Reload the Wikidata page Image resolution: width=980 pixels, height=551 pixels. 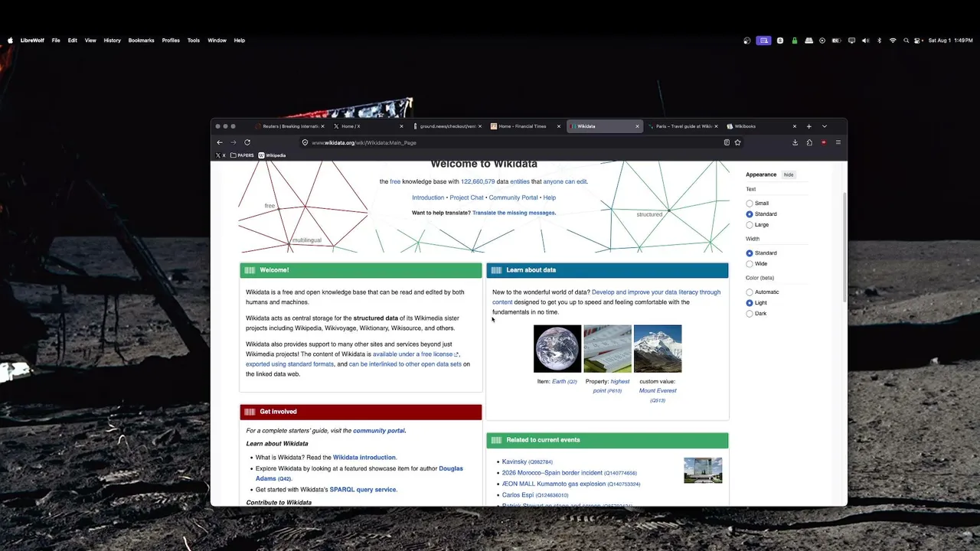click(247, 142)
